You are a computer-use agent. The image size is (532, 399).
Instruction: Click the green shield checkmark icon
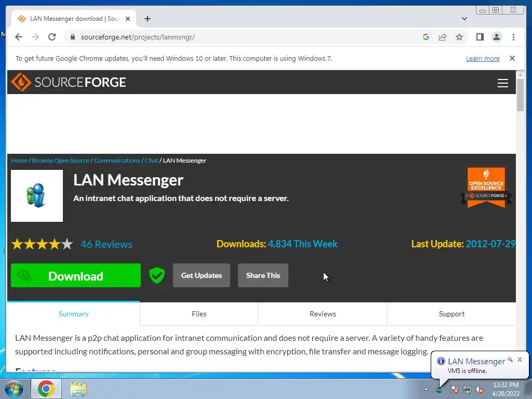[x=157, y=275]
